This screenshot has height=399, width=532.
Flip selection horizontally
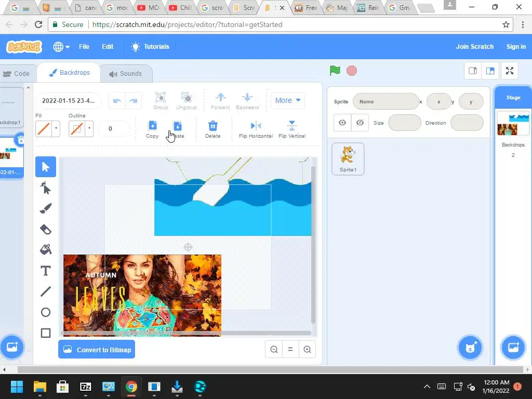(256, 129)
